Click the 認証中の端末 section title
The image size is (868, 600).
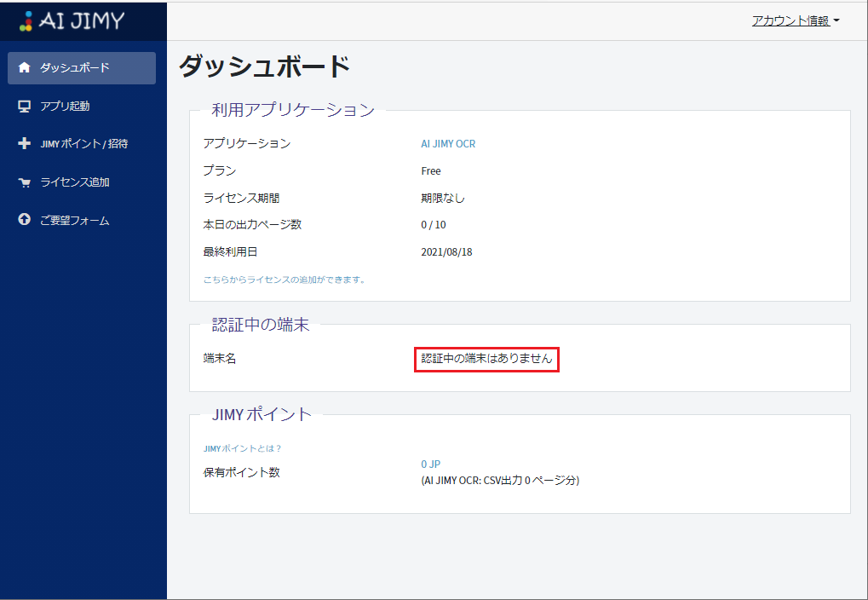click(x=260, y=325)
